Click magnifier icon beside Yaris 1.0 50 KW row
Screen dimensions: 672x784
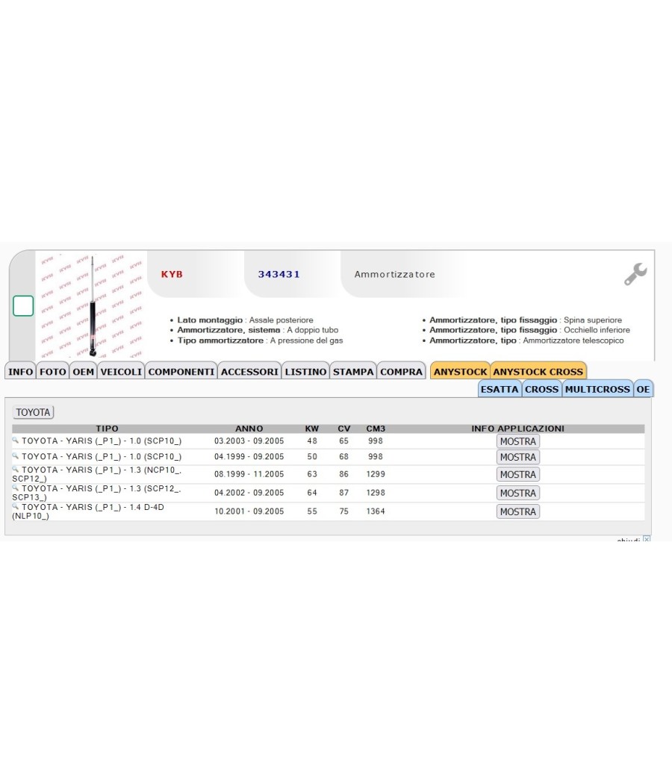16,455
